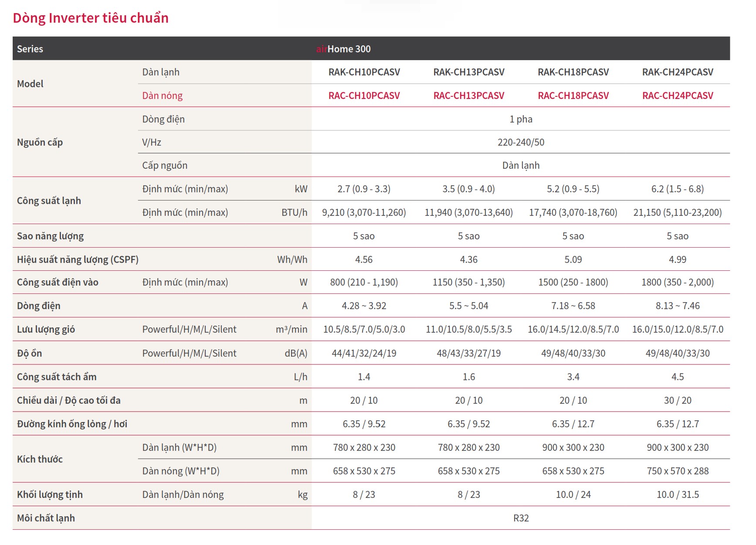Click CSPF value 4.36
Screen dimensions: 756x545
point(469,259)
